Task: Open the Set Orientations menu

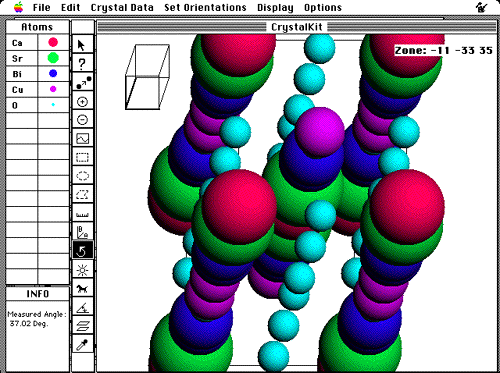Action: click(205, 7)
